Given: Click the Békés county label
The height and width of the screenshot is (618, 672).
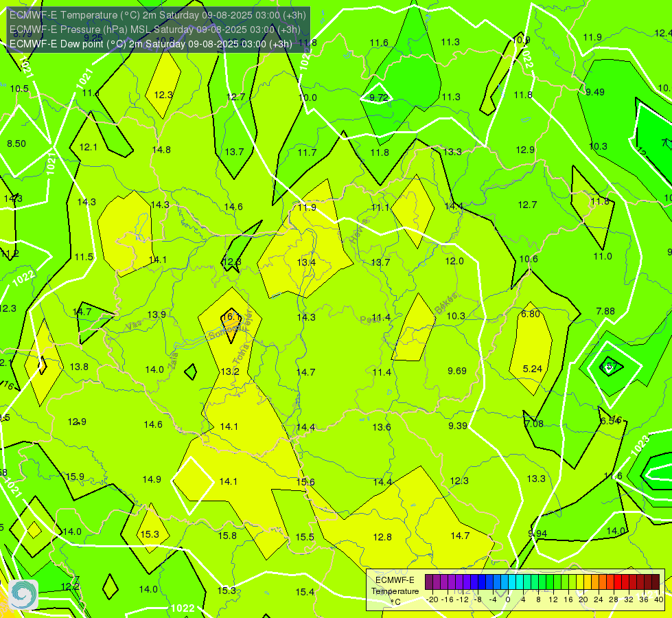Looking at the screenshot, I should pos(445,304).
